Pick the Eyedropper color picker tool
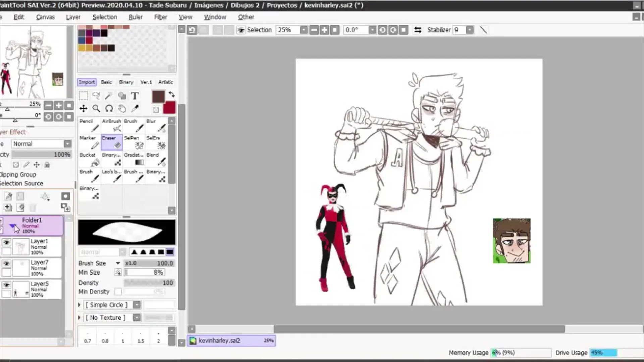The image size is (644, 362). point(135,108)
